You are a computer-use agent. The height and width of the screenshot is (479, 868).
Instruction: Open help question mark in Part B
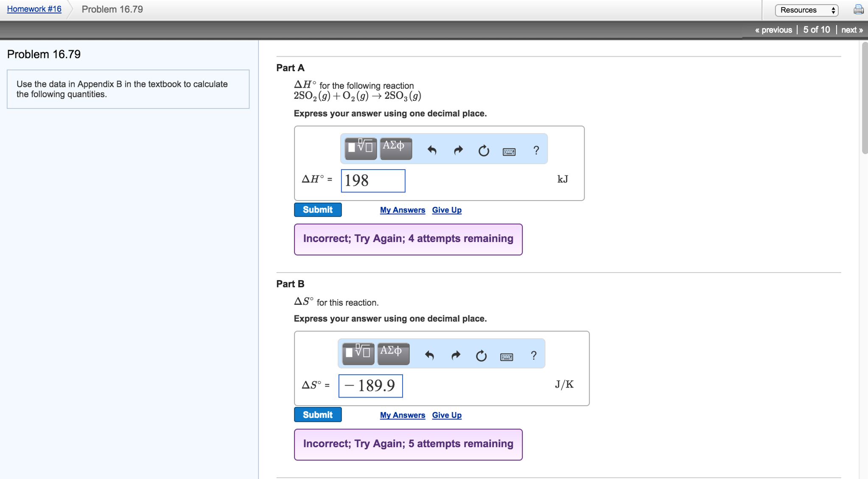(533, 355)
